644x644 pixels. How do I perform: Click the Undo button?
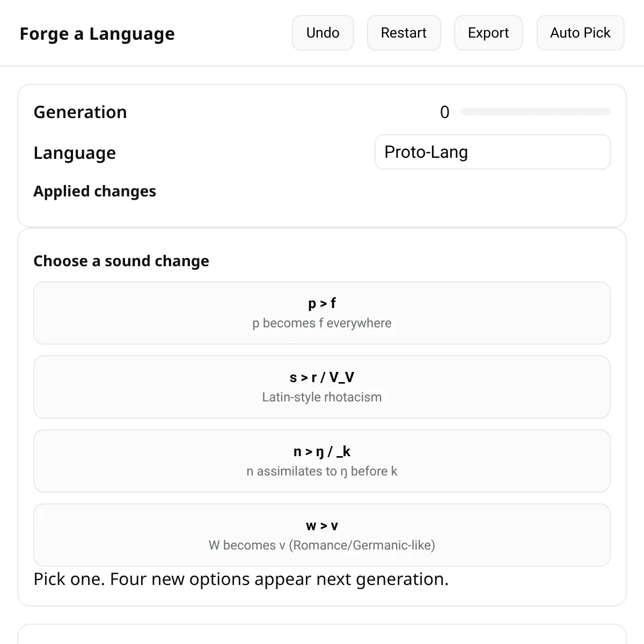tap(323, 33)
